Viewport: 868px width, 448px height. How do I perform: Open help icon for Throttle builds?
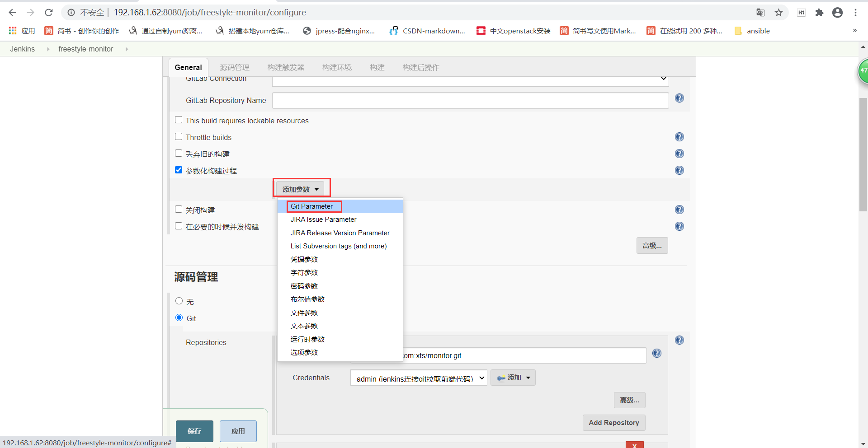pos(679,137)
